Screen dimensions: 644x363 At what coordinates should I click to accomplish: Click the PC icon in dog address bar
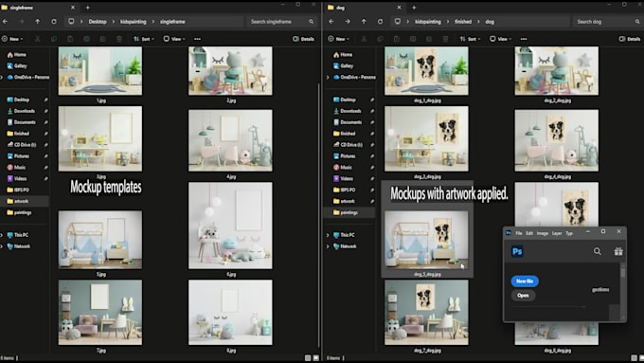pos(397,22)
